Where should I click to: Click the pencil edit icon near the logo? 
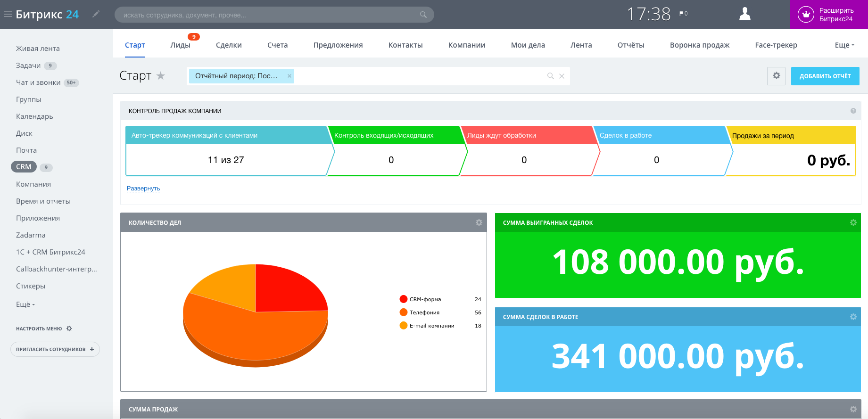pyautogui.click(x=96, y=14)
